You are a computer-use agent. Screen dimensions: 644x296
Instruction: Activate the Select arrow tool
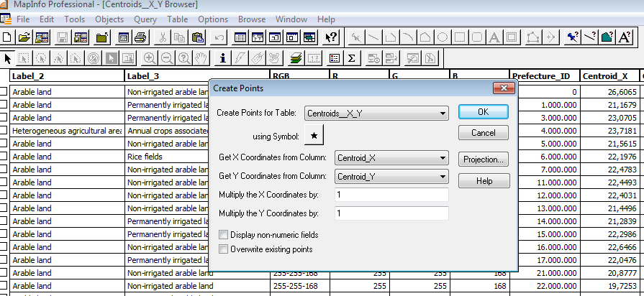click(x=7, y=59)
